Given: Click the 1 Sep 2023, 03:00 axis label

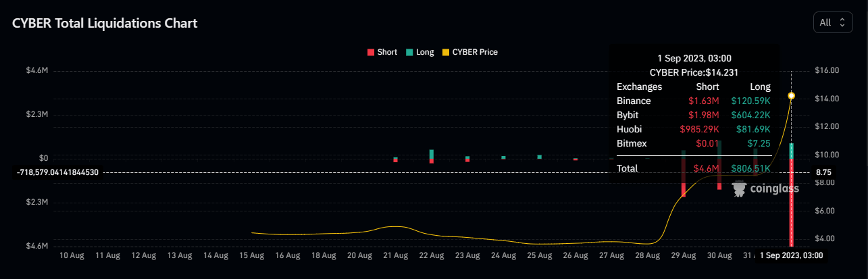Looking at the screenshot, I should point(792,255).
